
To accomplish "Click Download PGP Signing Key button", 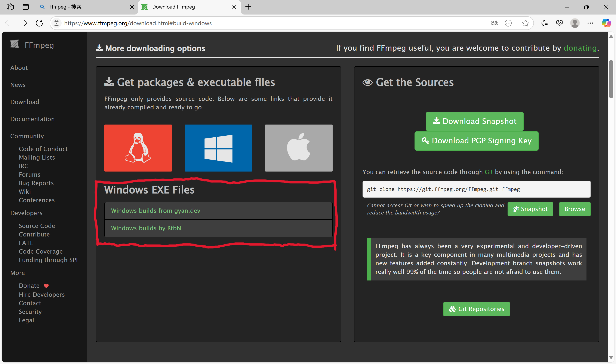I will (x=476, y=141).
